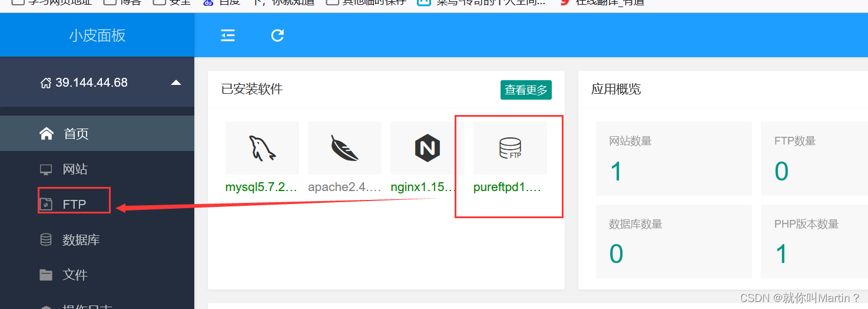This screenshot has height=309, width=868.
Task: Open the apache2.4 feather icon tile
Action: [344, 148]
